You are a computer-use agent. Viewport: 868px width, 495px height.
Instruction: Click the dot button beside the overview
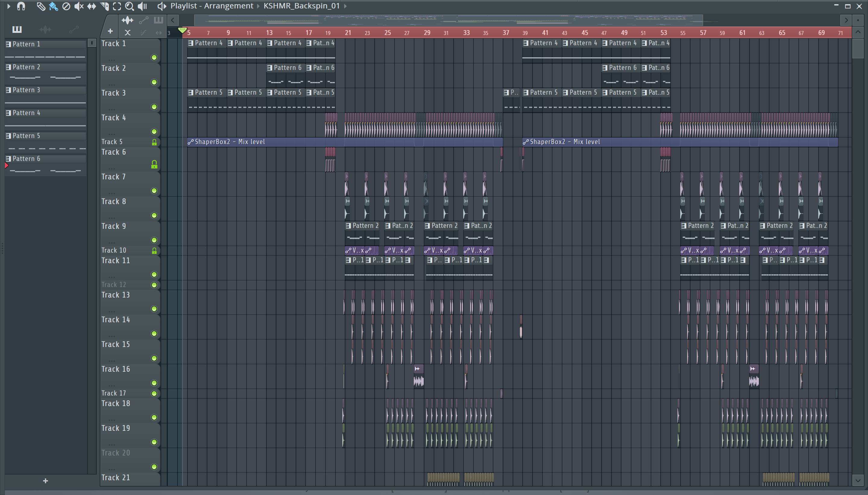click(x=858, y=20)
